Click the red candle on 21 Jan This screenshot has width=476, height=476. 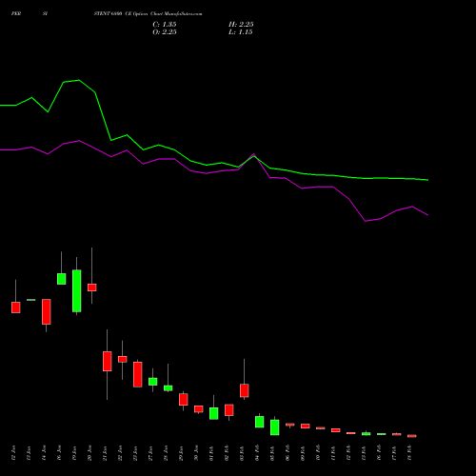pos(108,361)
